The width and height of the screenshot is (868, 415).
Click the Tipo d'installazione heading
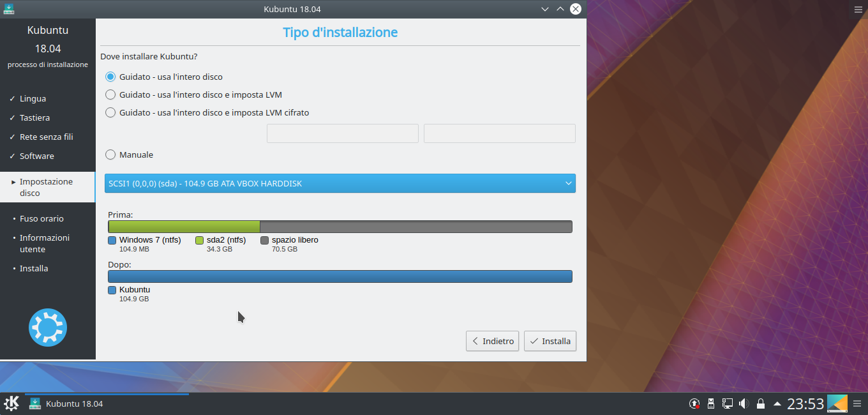click(x=340, y=32)
